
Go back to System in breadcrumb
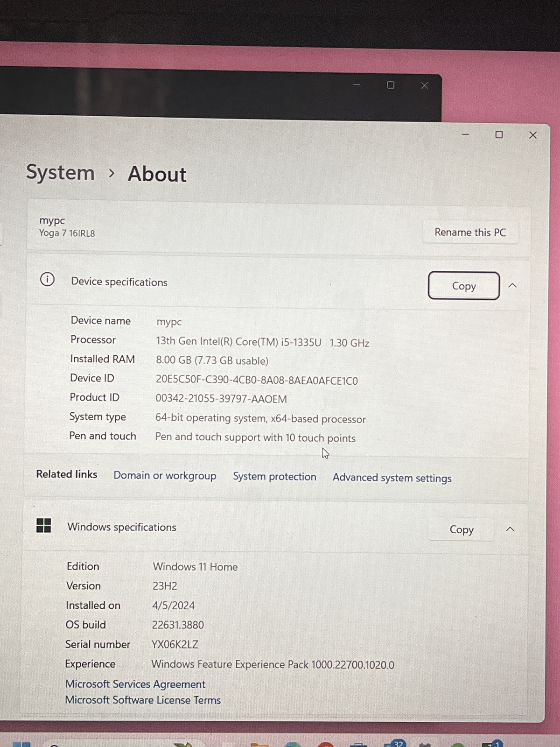60,172
